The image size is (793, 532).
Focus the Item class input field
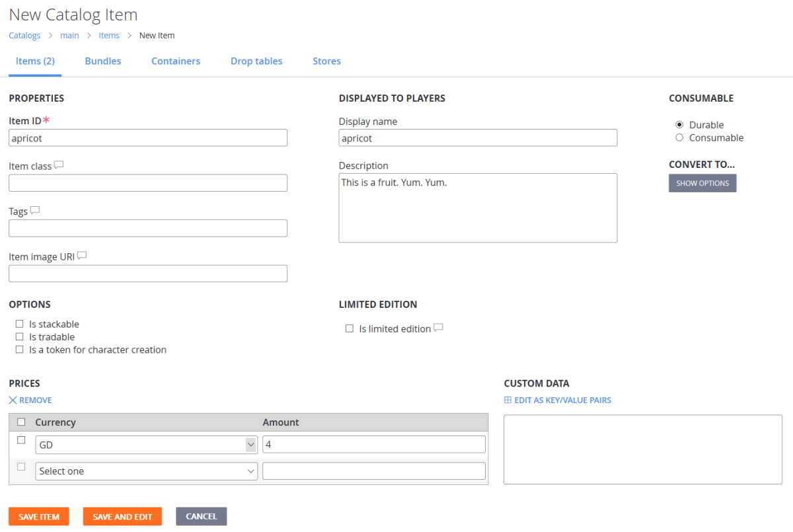pyautogui.click(x=148, y=183)
